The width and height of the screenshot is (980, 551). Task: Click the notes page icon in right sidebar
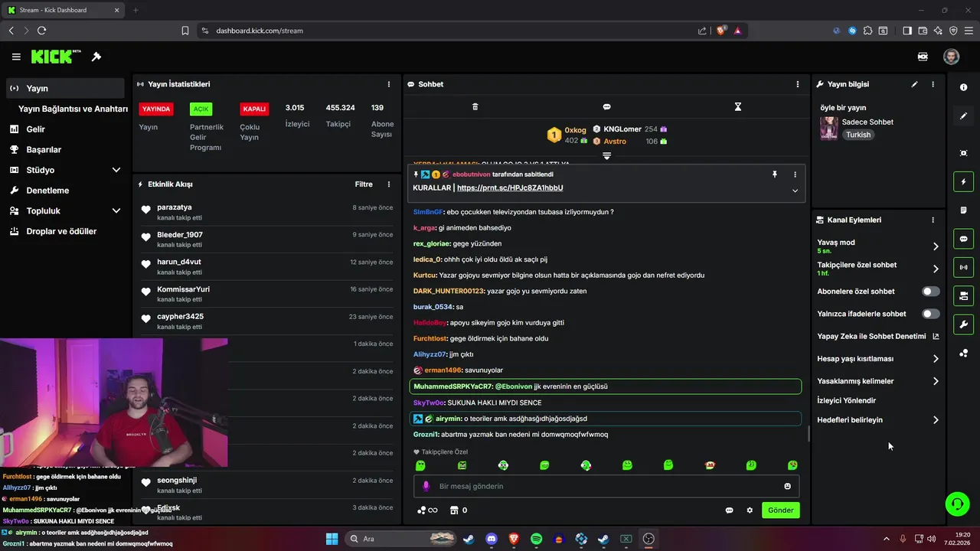point(963,210)
